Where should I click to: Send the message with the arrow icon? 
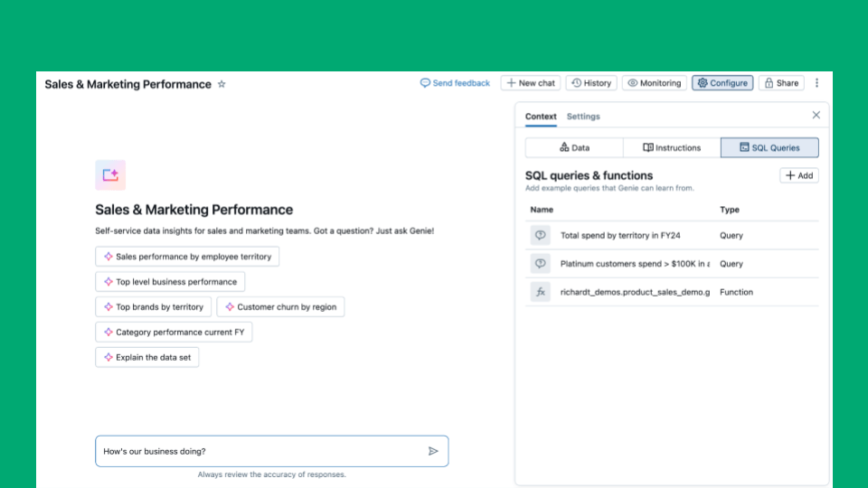point(433,451)
